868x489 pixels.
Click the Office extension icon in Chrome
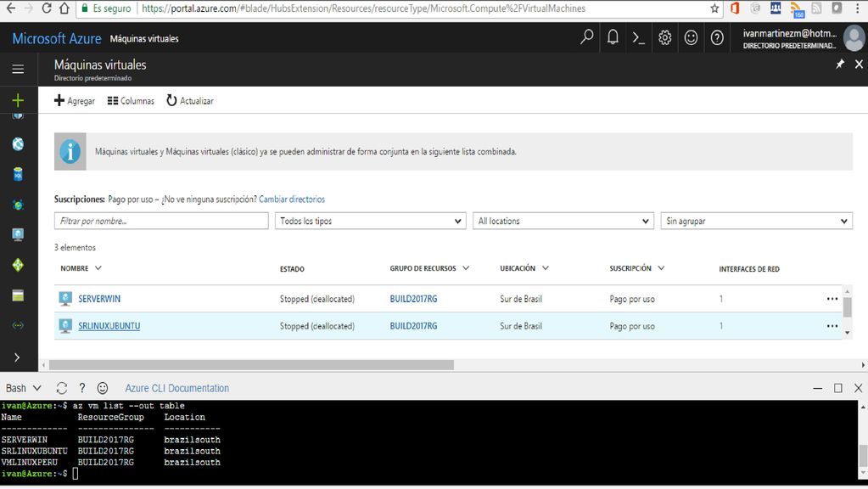(x=735, y=8)
